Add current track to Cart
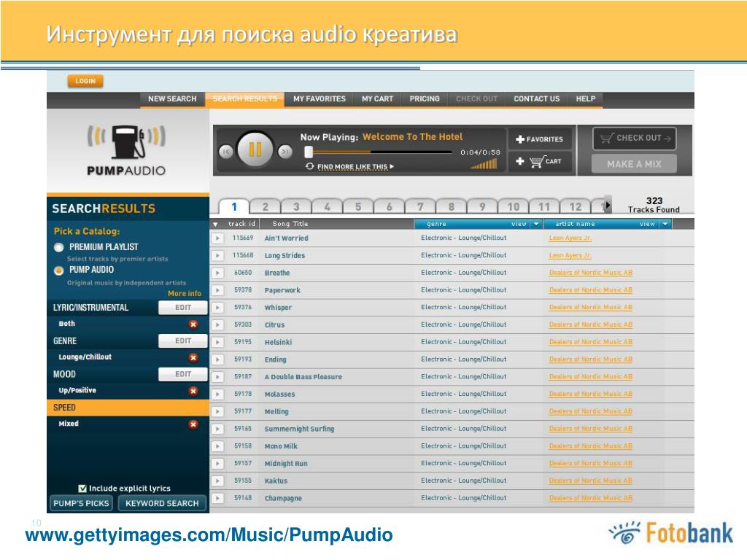 [539, 162]
